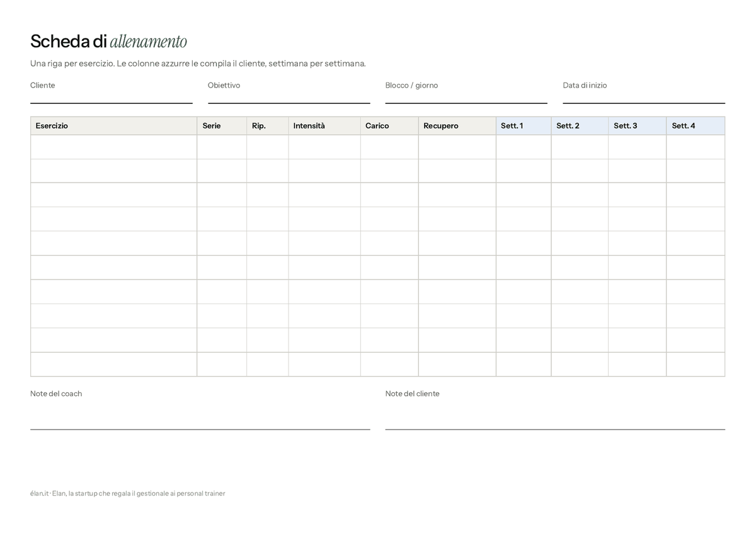Click the Note del cliente line
756x534 pixels.
coord(555,424)
